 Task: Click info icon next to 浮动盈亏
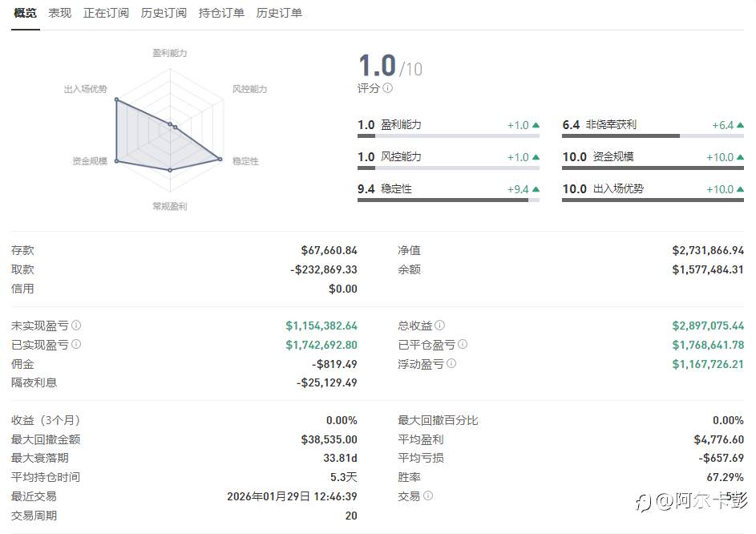click(451, 364)
